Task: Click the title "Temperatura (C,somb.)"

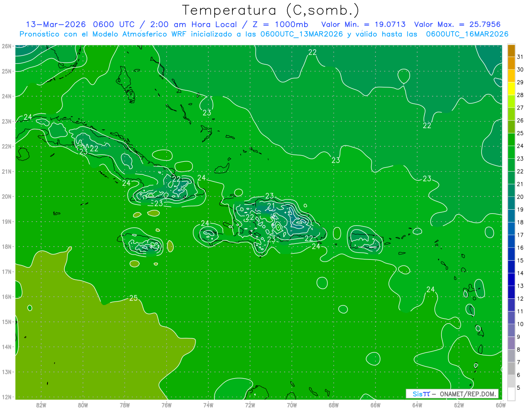Action: tap(271, 10)
